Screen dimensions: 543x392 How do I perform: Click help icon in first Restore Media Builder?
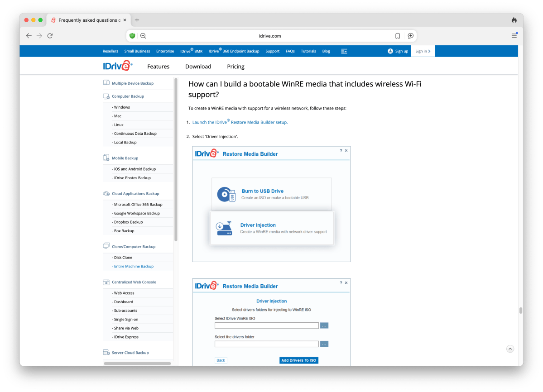click(x=341, y=150)
